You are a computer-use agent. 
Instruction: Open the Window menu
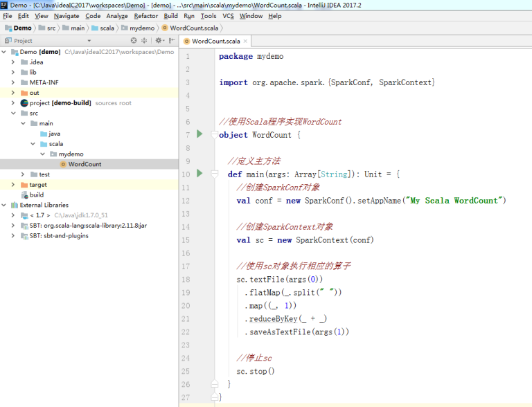pyautogui.click(x=251, y=16)
